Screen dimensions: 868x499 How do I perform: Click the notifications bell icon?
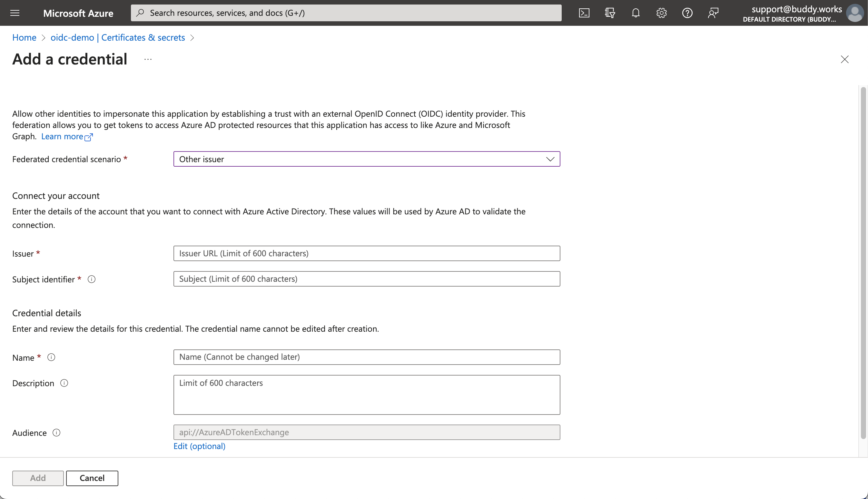pyautogui.click(x=636, y=13)
